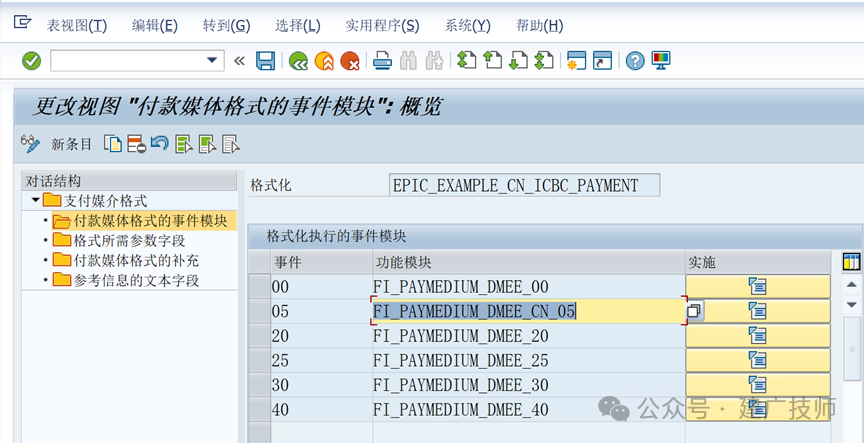Click the FI_PAYMEDIUM_DMEE_40 cell
This screenshot has width=864, height=443.
(528, 409)
